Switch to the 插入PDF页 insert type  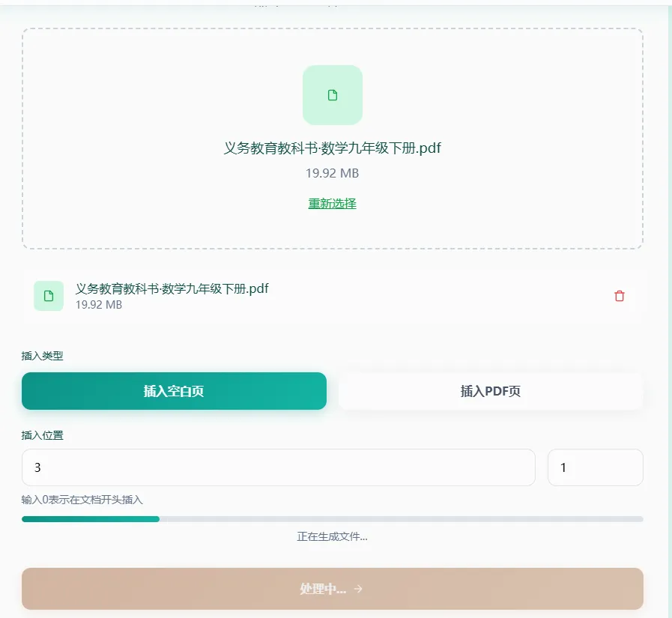coord(491,391)
